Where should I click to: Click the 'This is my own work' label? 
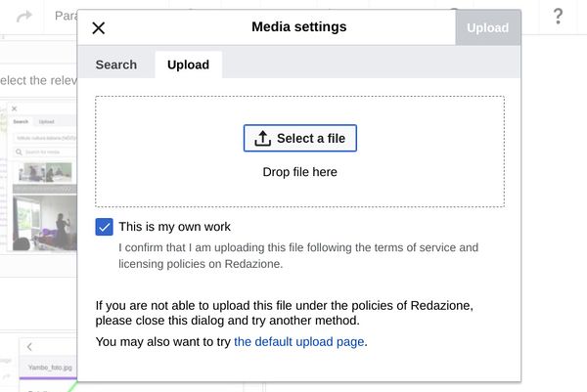click(174, 227)
